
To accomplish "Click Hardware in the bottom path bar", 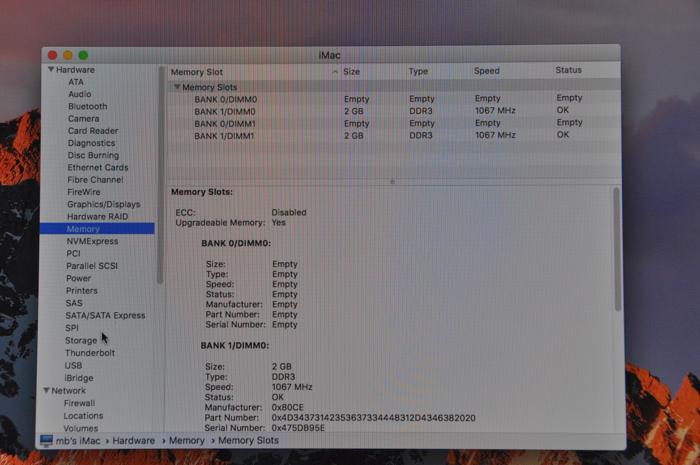I will 133,440.
